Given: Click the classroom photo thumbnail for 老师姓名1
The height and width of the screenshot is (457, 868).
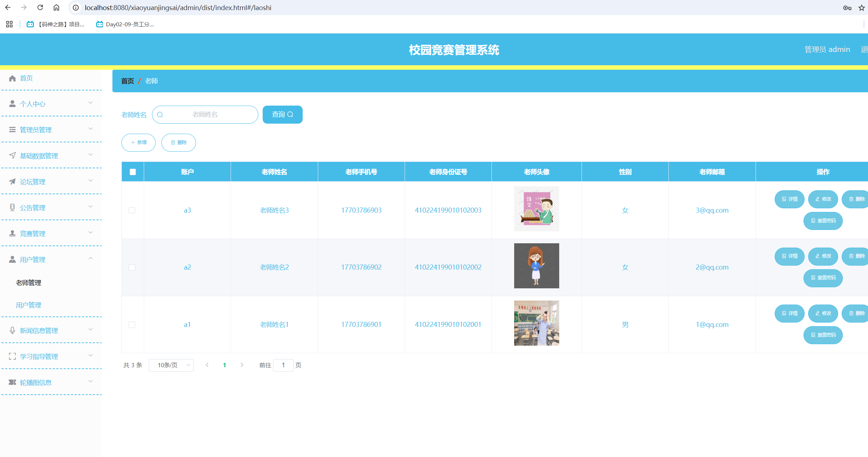Looking at the screenshot, I should click(x=537, y=323).
